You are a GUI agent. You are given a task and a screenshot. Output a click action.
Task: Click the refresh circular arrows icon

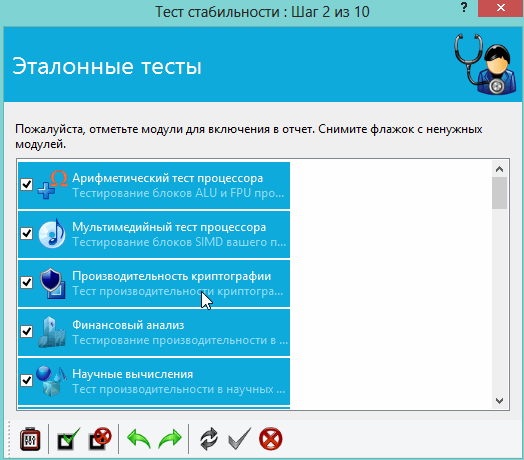click(x=209, y=439)
